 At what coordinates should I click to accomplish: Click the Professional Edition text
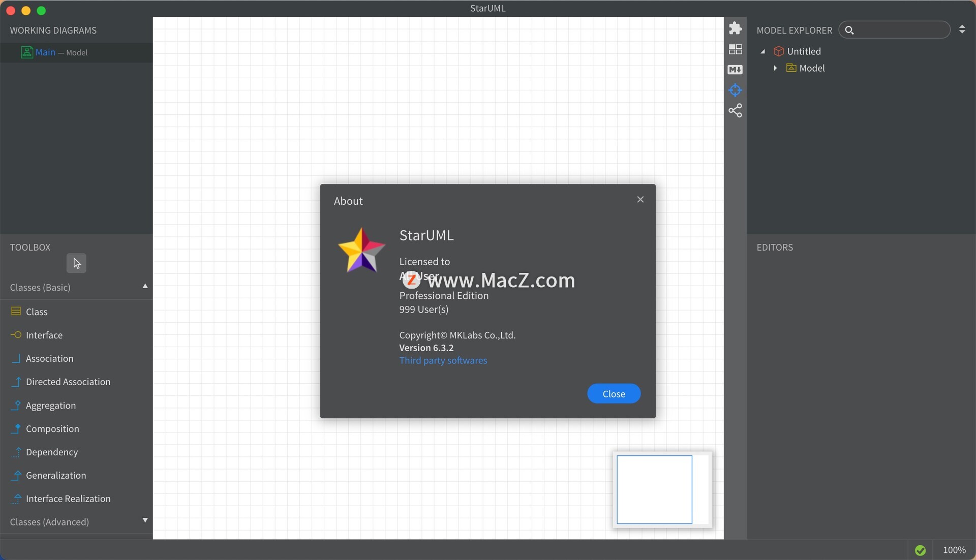pos(444,296)
